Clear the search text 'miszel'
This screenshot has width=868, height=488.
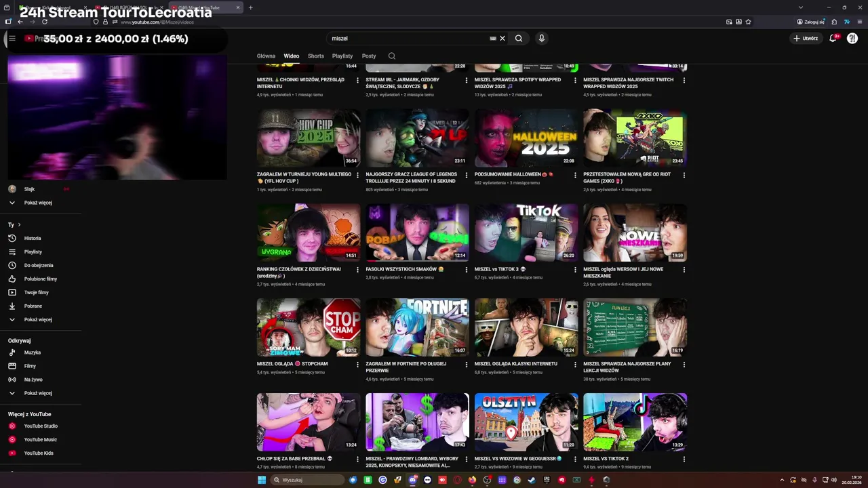point(502,39)
